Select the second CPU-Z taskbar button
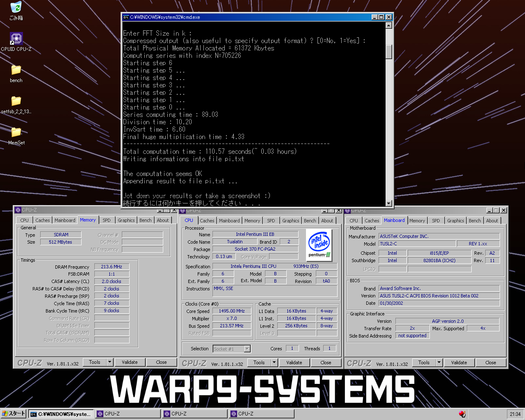The width and height of the screenshot is (525, 420). (195, 414)
